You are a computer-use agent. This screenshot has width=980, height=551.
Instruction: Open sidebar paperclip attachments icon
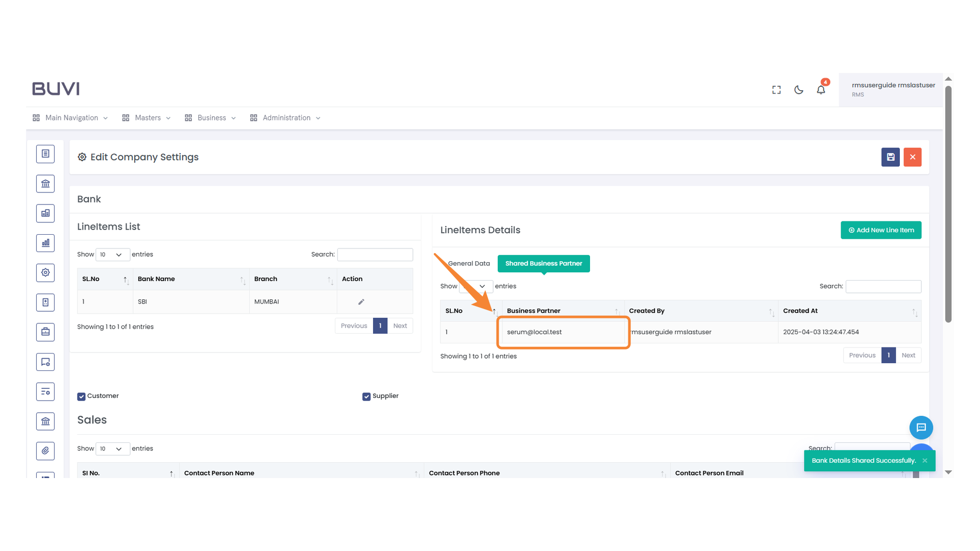45,450
